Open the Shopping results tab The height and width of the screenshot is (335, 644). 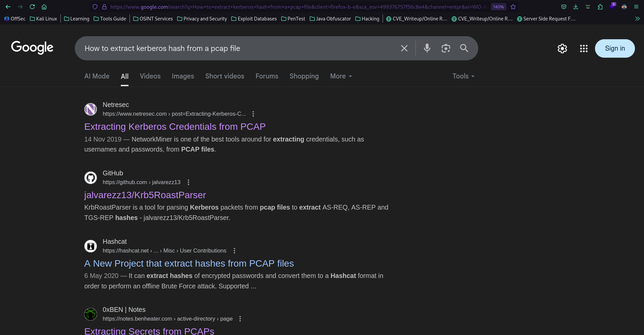[304, 76]
